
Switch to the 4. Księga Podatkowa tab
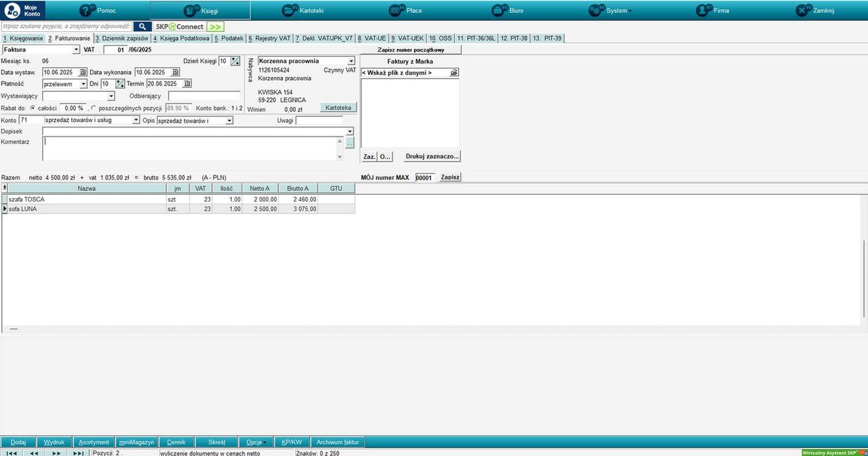[x=181, y=39]
